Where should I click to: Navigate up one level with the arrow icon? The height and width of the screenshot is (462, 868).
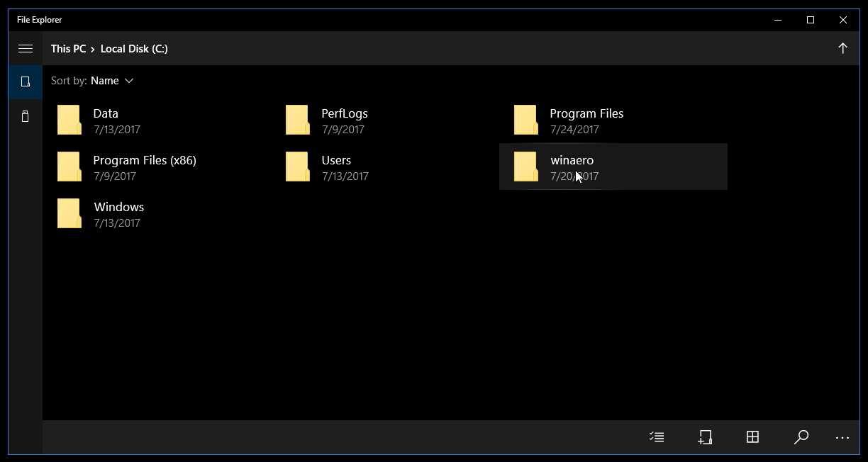(842, 48)
